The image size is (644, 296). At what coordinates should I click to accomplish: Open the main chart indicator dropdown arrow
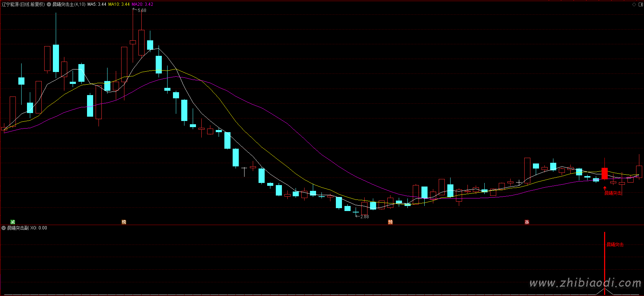click(x=49, y=5)
